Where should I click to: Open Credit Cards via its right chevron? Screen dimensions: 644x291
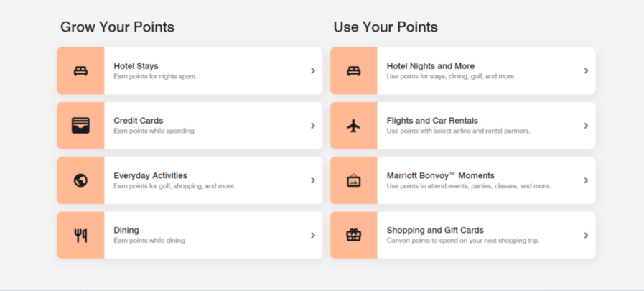tap(313, 126)
